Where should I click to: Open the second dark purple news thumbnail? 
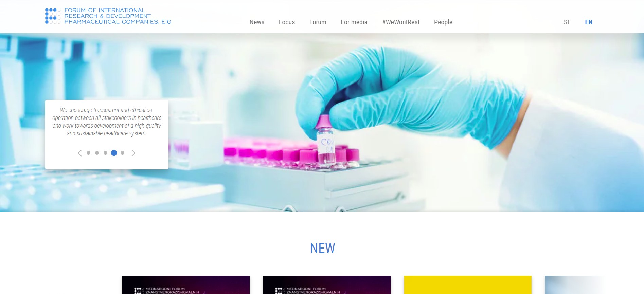[327, 285]
